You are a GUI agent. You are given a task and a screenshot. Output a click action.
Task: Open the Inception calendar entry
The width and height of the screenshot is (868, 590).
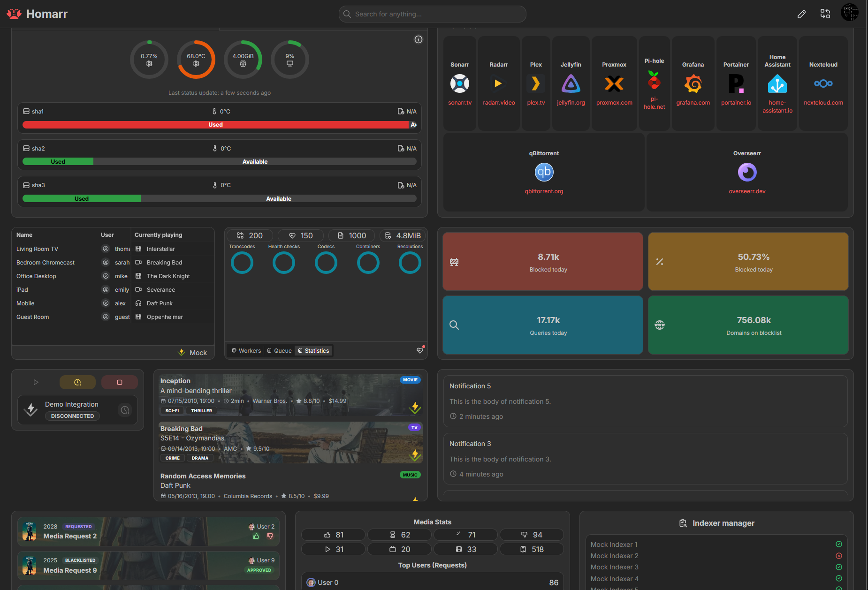(x=290, y=395)
